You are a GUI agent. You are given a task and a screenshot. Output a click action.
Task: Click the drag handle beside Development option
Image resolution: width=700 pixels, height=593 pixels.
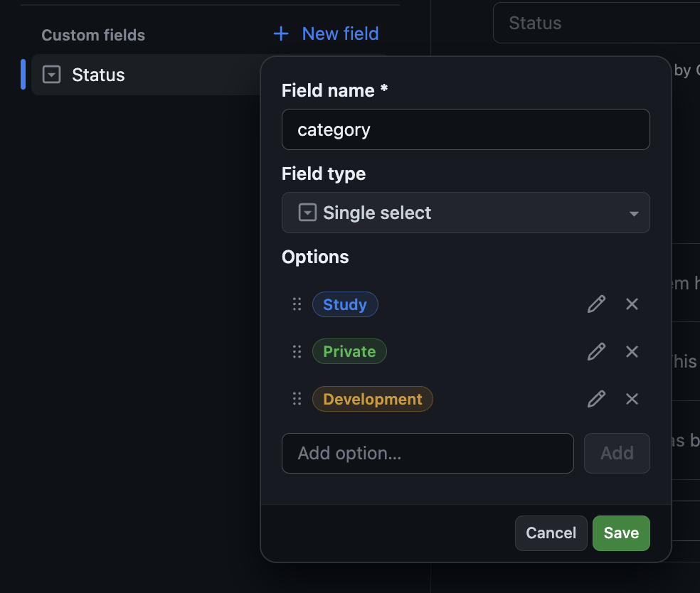click(297, 399)
